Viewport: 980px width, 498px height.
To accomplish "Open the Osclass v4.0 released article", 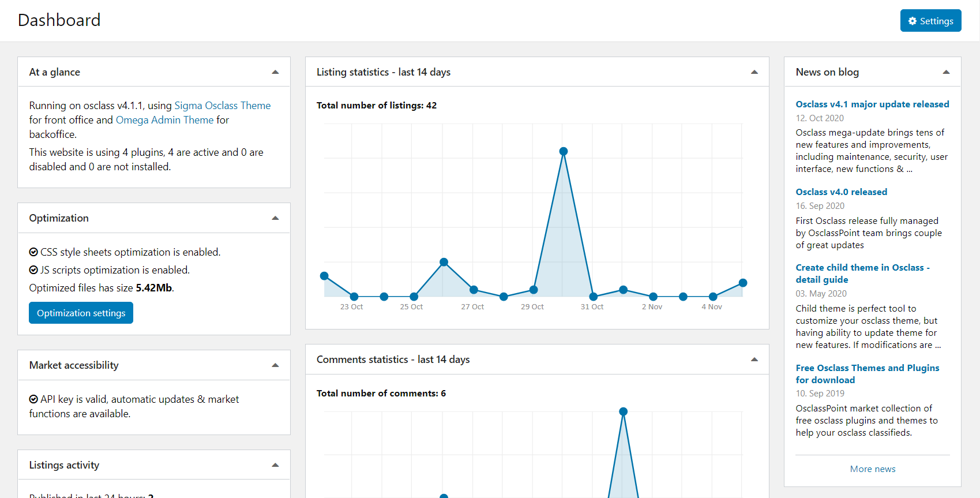I will click(x=842, y=192).
